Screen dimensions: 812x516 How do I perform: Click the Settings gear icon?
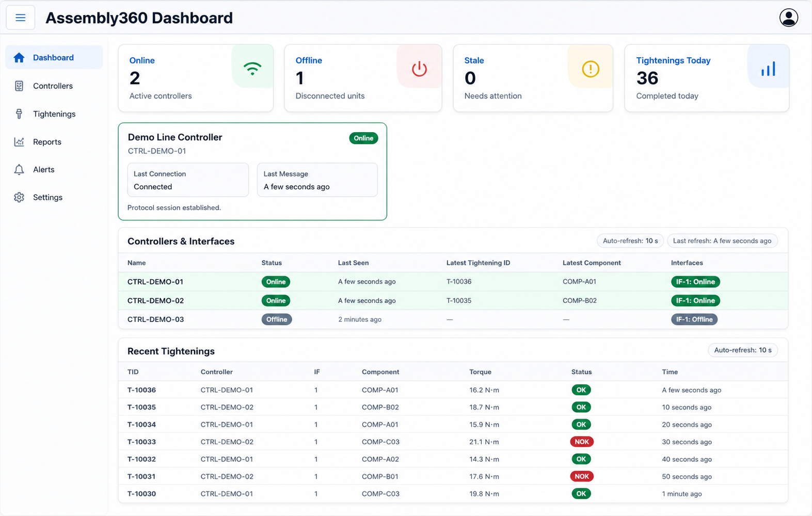[x=19, y=198]
